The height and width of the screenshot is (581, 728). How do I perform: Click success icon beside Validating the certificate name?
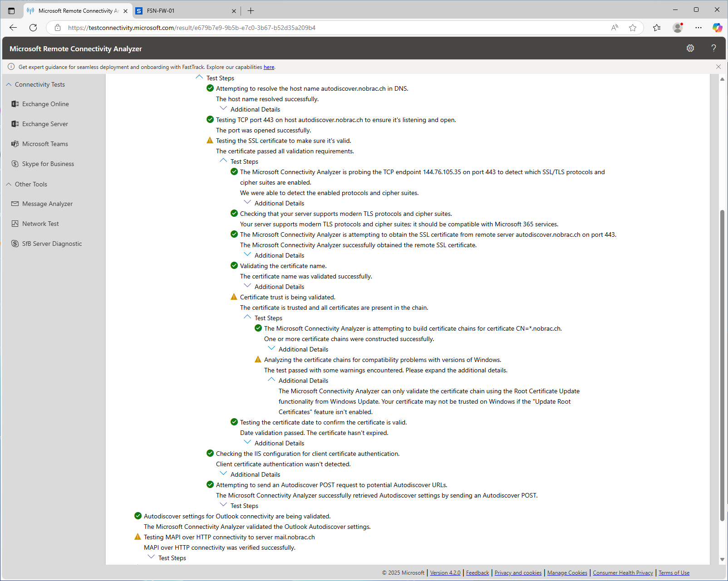[x=234, y=266]
